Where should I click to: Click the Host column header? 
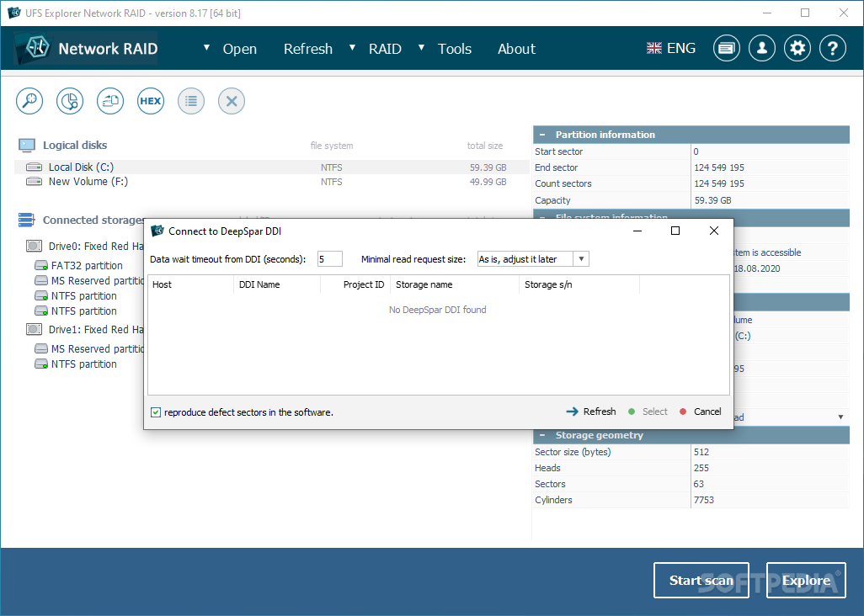[x=190, y=284]
